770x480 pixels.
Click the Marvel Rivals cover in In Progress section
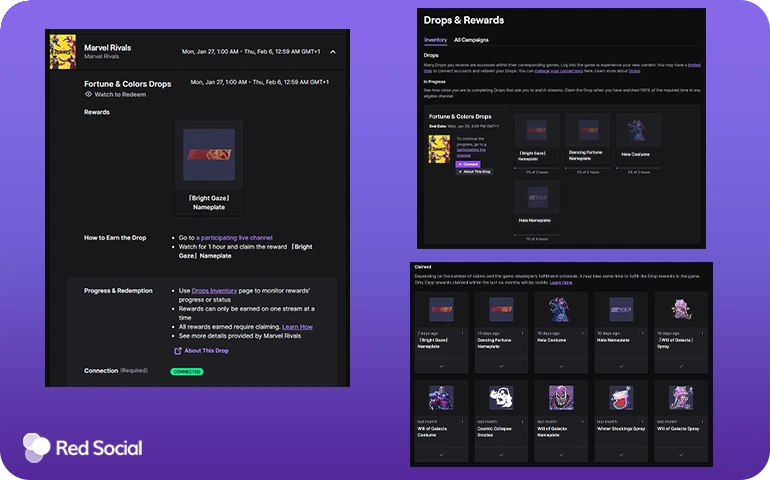pos(439,149)
